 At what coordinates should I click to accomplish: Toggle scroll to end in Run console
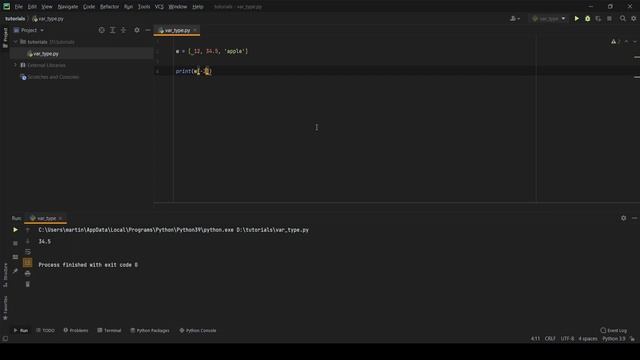[x=28, y=262]
